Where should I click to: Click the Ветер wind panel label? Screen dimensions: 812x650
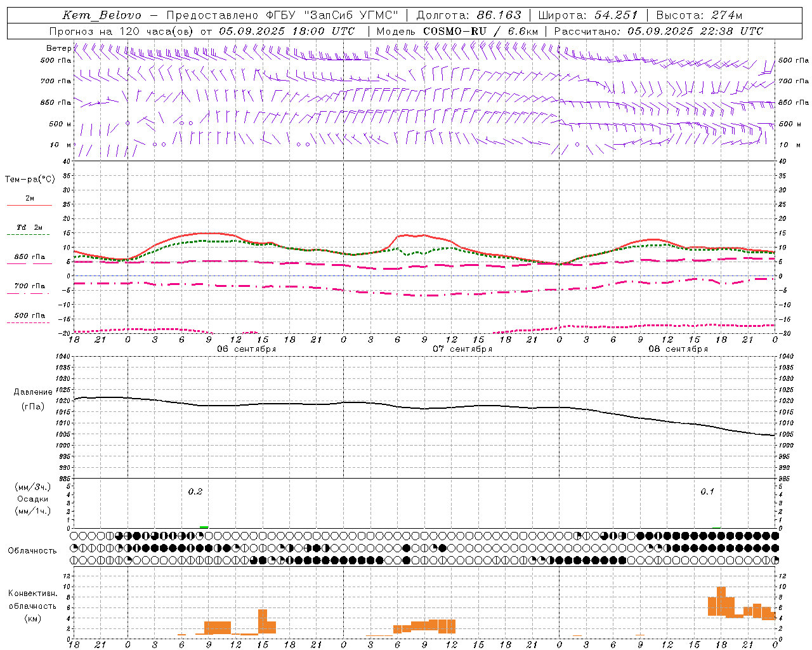59,48
